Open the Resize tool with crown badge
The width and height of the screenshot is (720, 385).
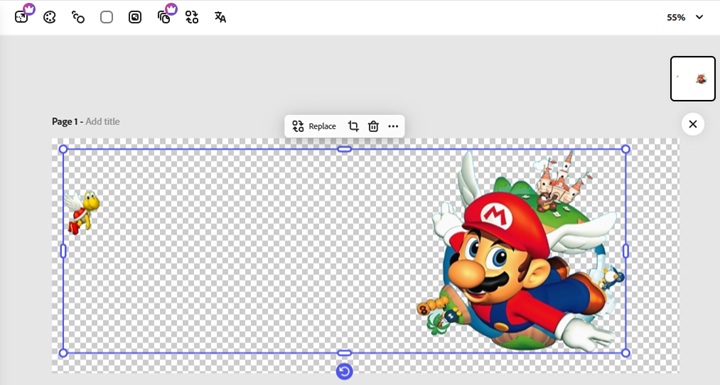(22, 17)
